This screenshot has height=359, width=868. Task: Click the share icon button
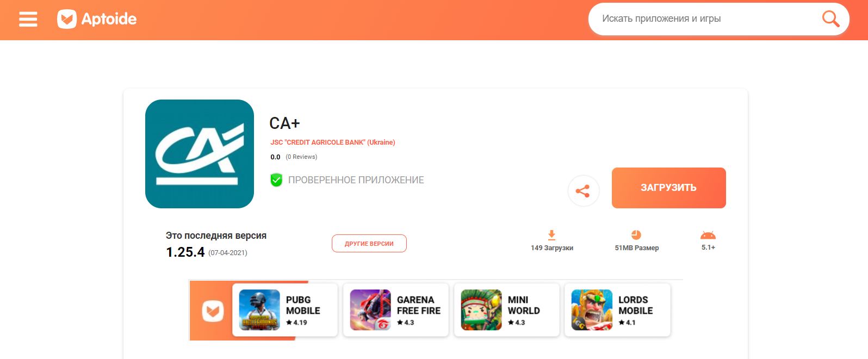coord(583,191)
